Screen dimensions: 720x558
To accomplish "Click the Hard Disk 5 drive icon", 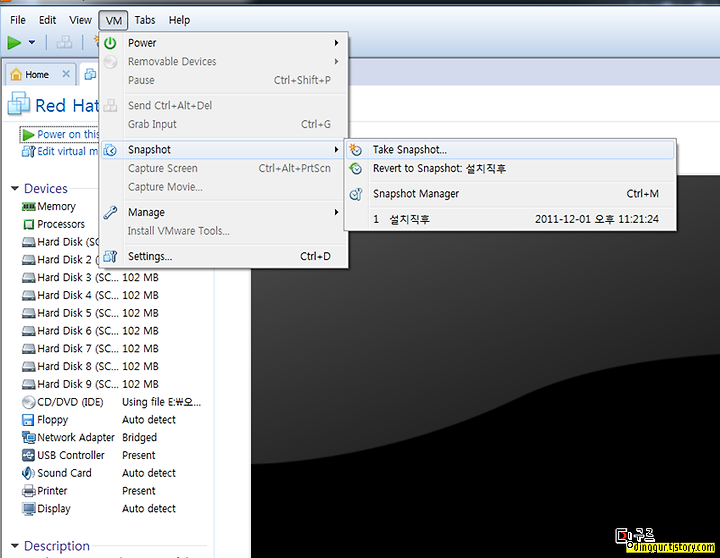I will (x=28, y=313).
